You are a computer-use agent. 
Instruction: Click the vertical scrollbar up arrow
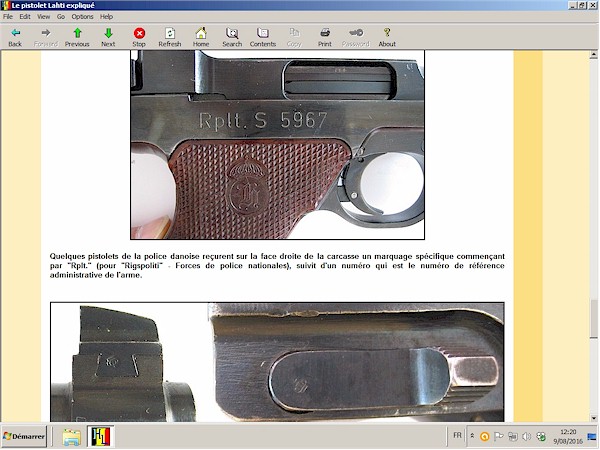click(593, 55)
